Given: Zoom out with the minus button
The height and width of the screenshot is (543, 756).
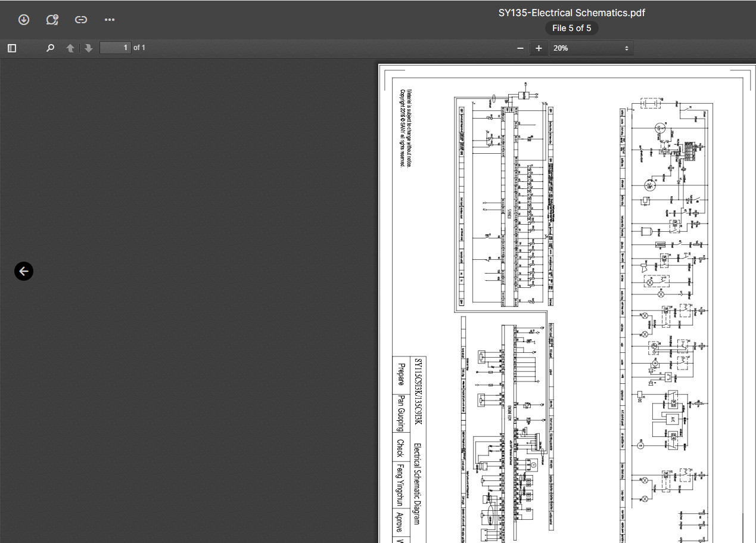Looking at the screenshot, I should click(x=520, y=48).
